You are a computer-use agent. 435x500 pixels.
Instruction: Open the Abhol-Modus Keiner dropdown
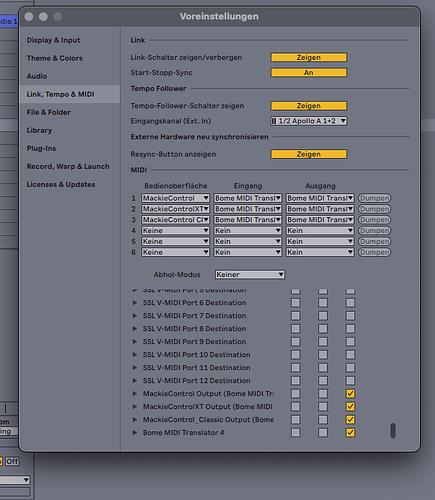tap(250, 274)
